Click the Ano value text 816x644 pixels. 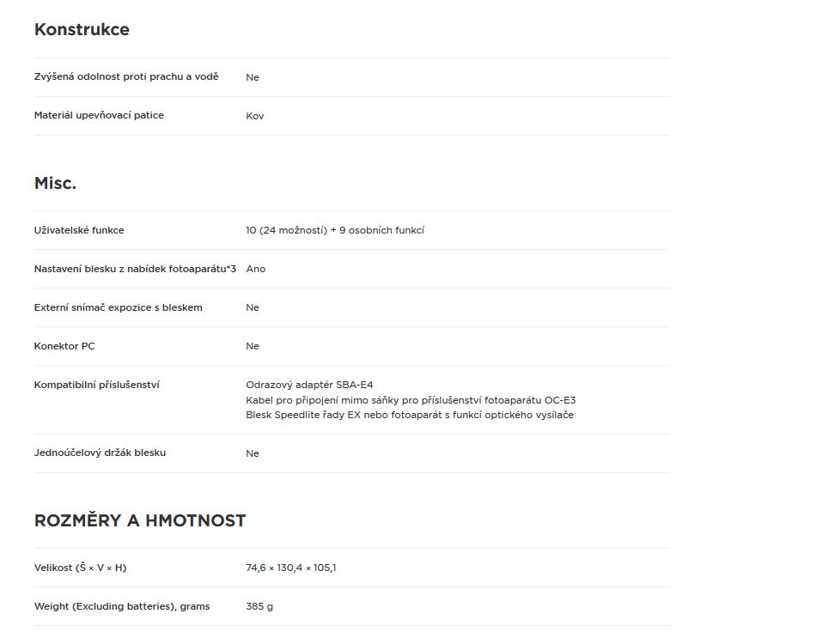pos(256,269)
